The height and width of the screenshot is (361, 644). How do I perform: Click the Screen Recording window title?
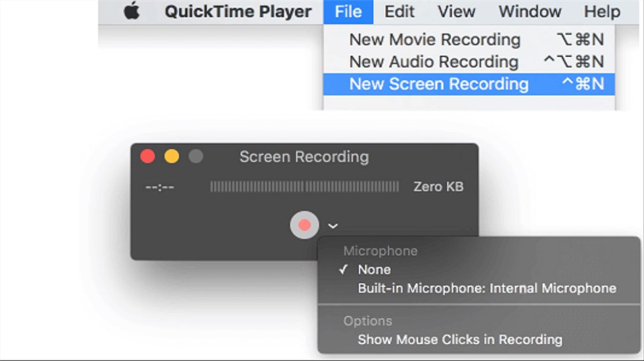[x=304, y=157]
